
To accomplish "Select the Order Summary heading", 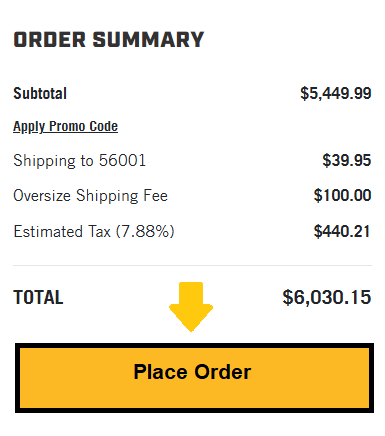I will [109, 40].
